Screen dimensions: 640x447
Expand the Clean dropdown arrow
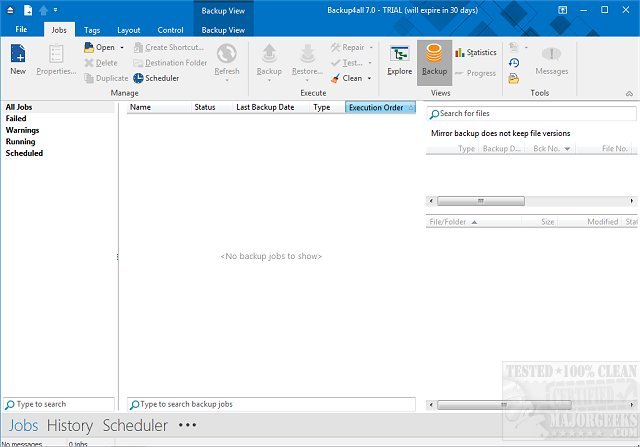(x=369, y=78)
